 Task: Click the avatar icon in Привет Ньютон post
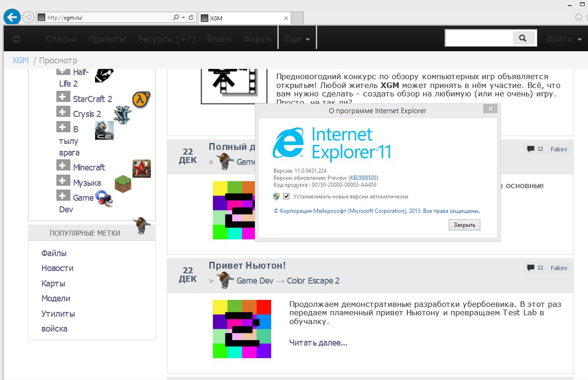click(x=225, y=279)
